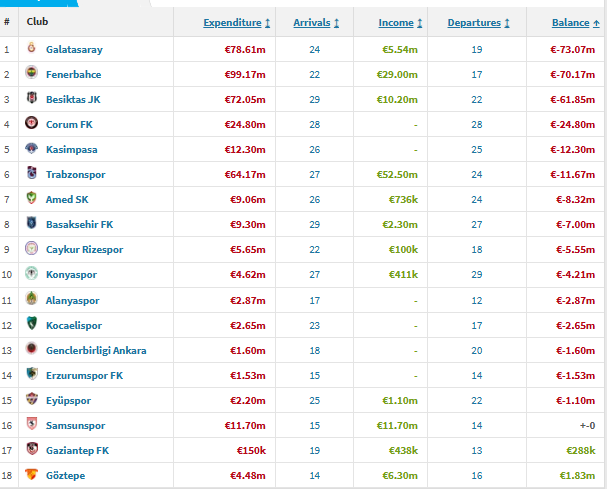Click the Corum FK club crest icon
607x489 pixels.
[31, 122]
